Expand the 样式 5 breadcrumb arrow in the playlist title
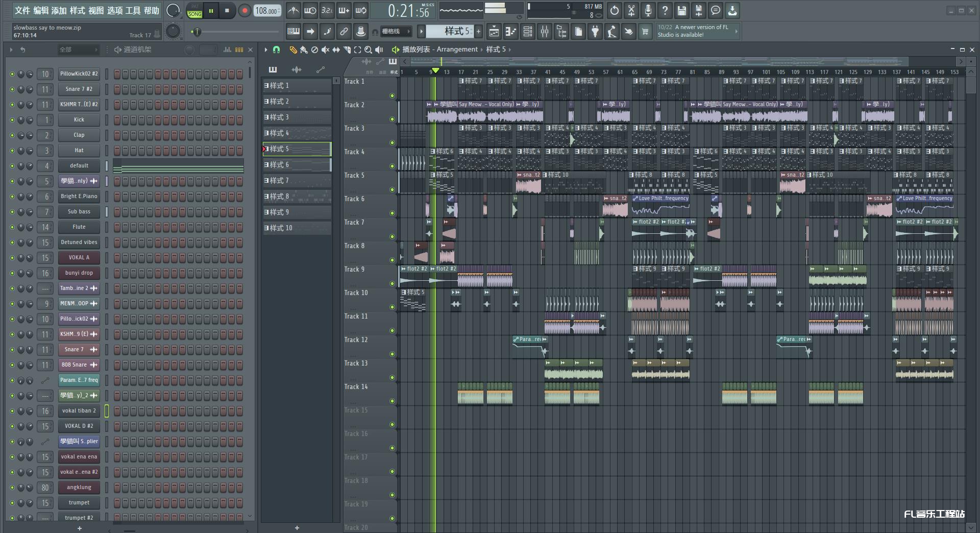This screenshot has height=533, width=980. [509, 50]
